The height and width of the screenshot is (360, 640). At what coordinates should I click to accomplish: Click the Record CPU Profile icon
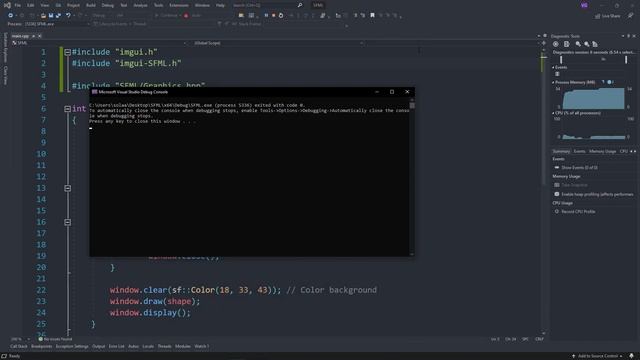pos(557,211)
